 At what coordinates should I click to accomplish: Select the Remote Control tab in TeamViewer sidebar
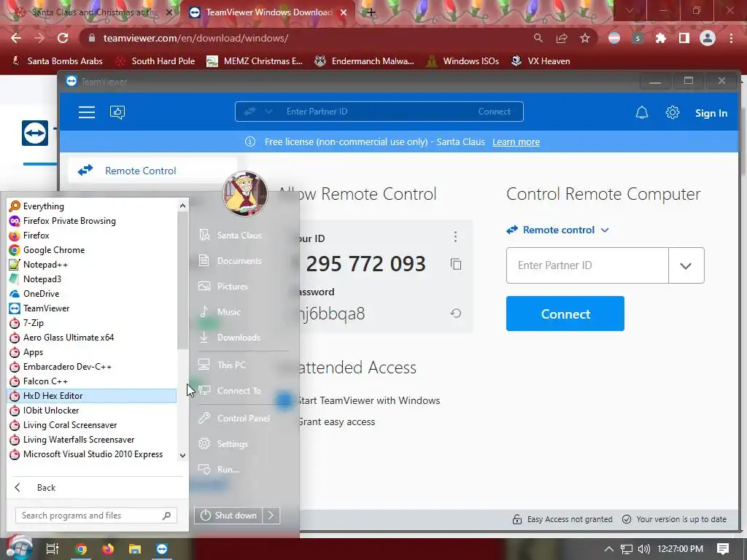tap(152, 171)
